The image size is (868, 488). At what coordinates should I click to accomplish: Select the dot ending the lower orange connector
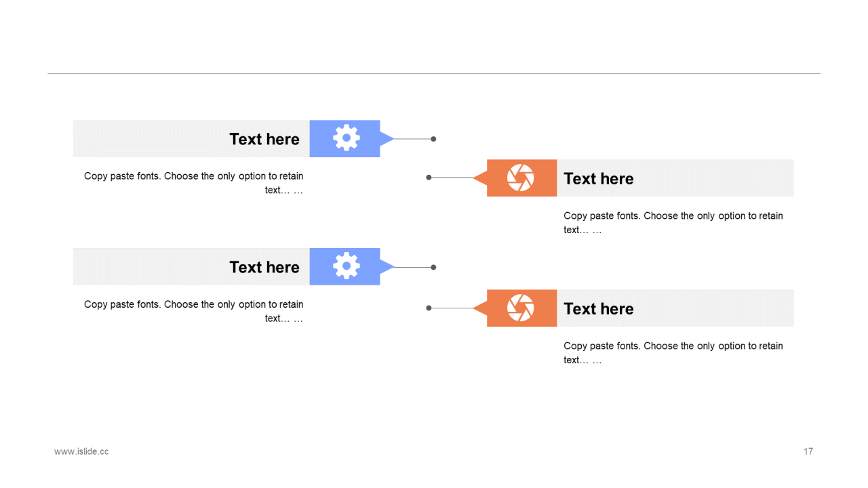pos(429,308)
